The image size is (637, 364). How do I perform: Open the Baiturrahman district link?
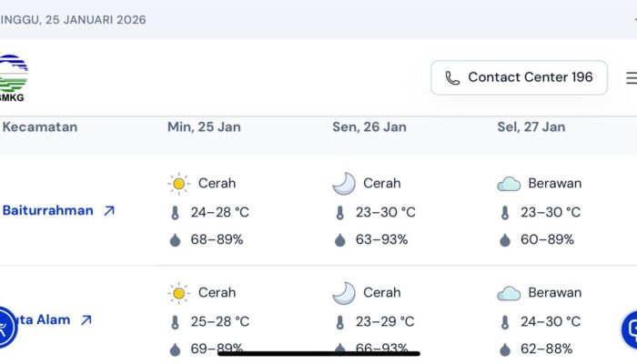click(x=48, y=210)
